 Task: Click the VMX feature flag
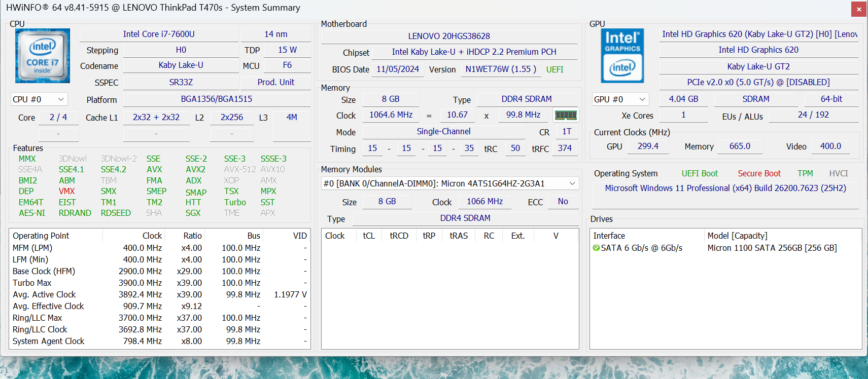click(67, 192)
